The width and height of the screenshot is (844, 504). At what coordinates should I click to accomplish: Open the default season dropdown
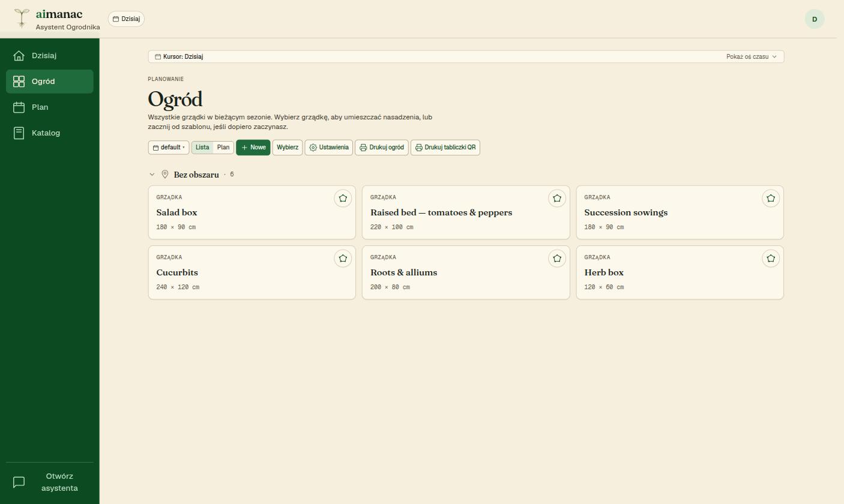[169, 148]
